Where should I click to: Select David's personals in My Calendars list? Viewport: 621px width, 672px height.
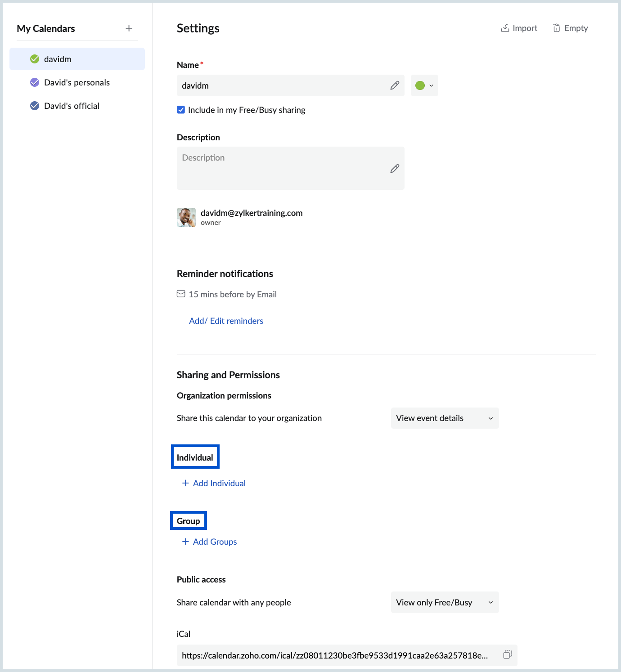click(x=77, y=82)
